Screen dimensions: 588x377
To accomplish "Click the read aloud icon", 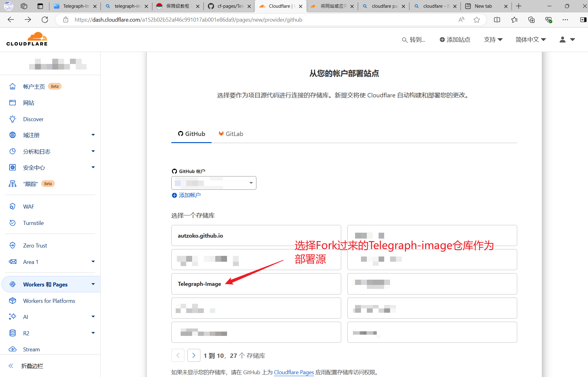I will [x=461, y=20].
